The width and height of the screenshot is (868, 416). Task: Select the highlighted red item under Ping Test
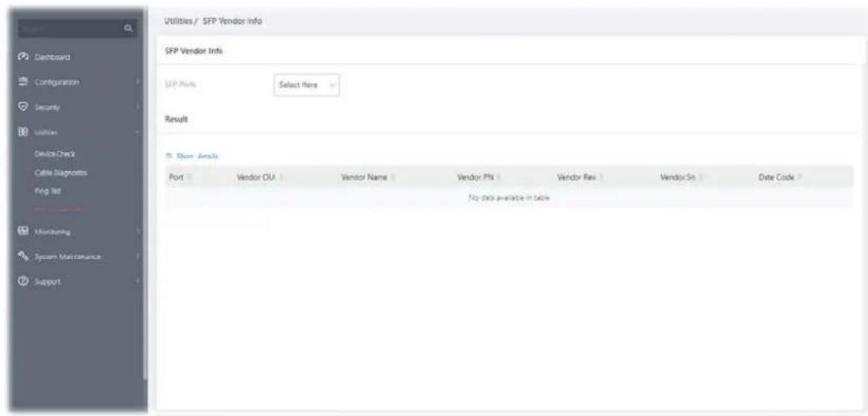coord(58,210)
